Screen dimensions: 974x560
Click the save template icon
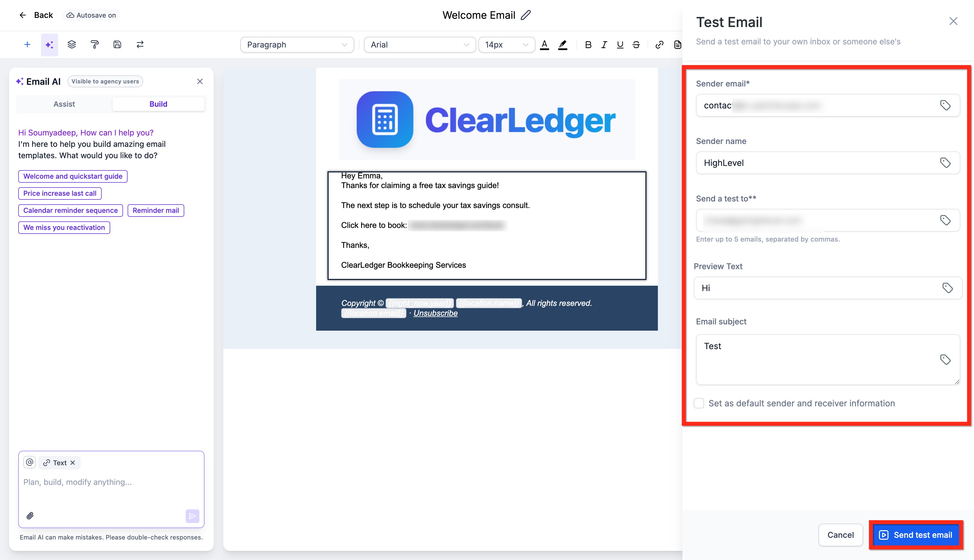117,45
